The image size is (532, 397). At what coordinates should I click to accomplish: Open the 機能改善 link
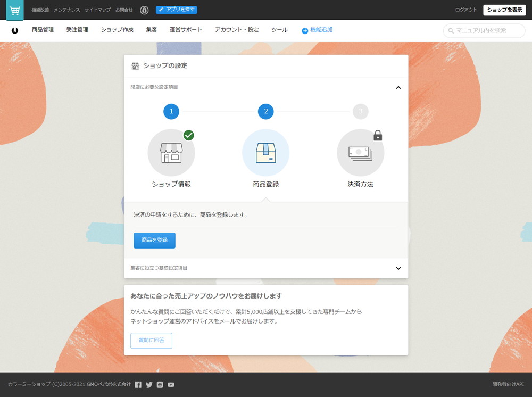pos(40,10)
